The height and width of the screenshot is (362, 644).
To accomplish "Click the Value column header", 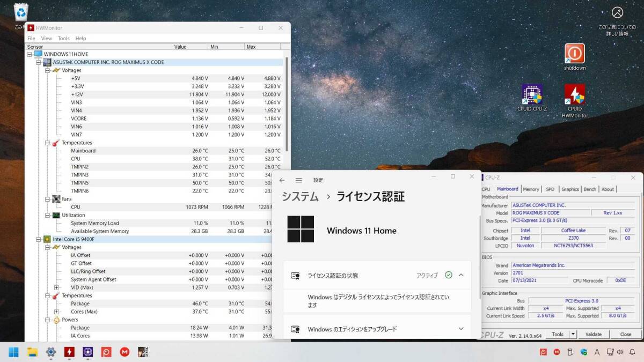I will [191, 47].
